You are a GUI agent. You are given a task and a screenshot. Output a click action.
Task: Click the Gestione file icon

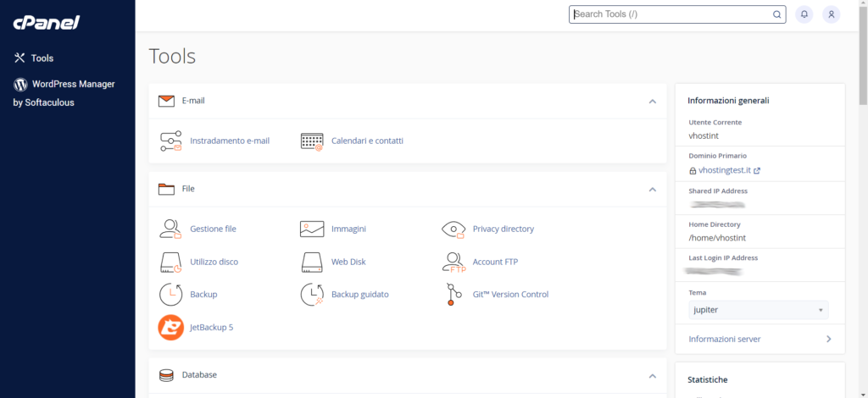tap(170, 229)
